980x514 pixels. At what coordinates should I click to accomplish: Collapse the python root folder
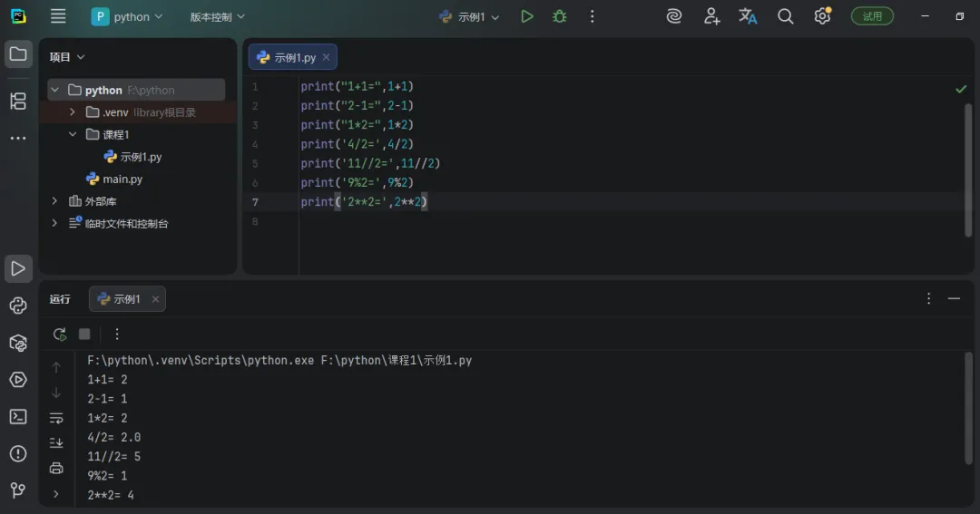pos(55,90)
